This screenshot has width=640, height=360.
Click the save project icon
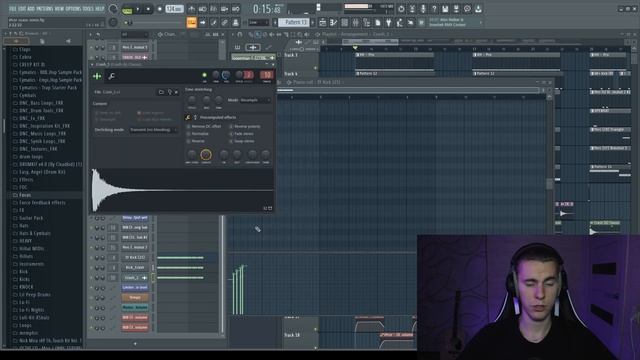pyautogui.click(x=445, y=9)
